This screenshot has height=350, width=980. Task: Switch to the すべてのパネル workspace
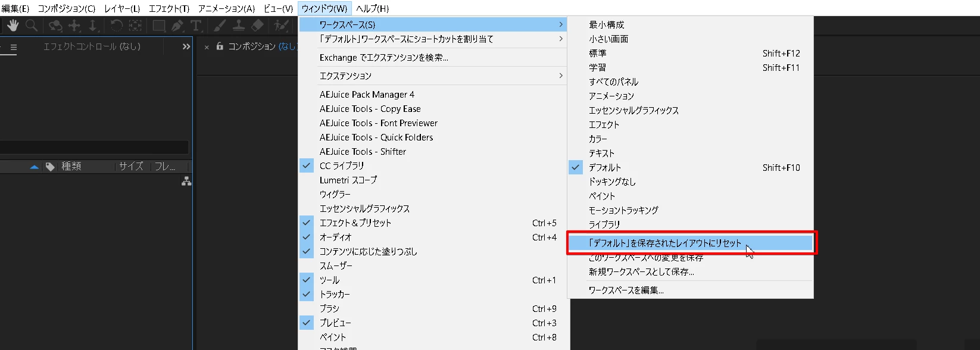pyautogui.click(x=691, y=82)
